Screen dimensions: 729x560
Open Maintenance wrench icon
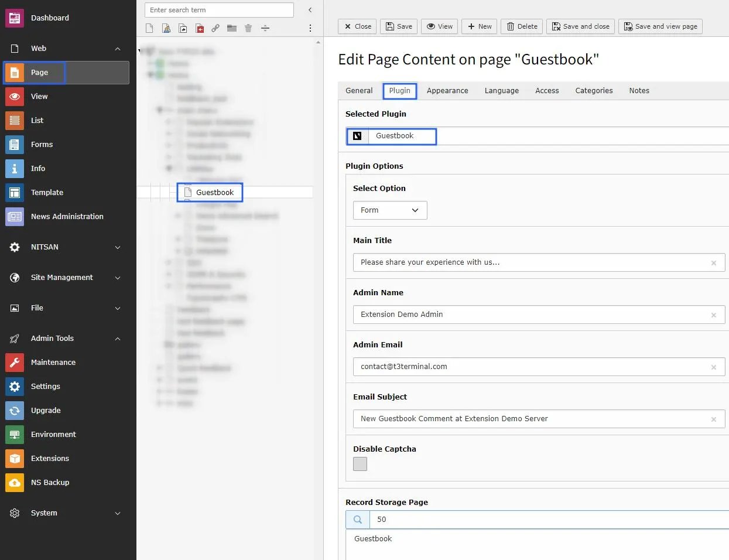coord(15,363)
